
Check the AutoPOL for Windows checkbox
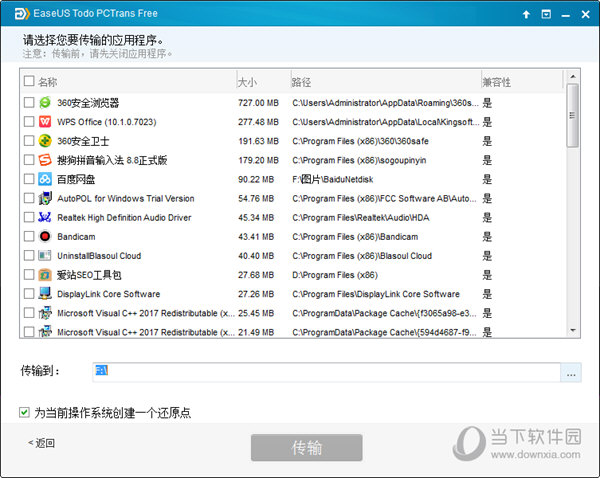pyautogui.click(x=29, y=198)
